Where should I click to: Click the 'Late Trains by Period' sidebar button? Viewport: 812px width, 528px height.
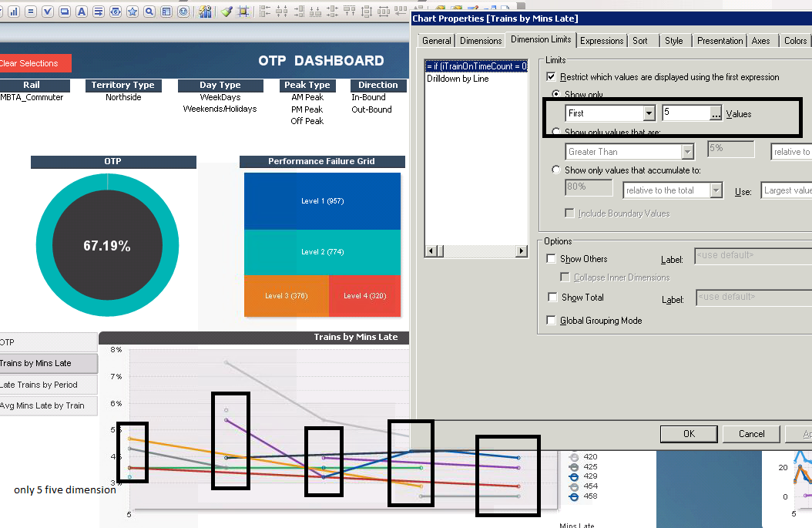49,385
